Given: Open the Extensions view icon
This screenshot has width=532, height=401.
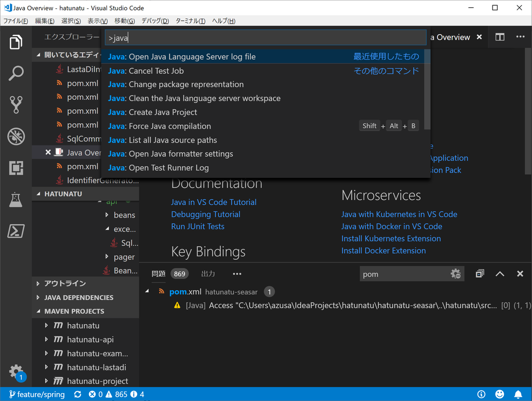Looking at the screenshot, I should coord(16,168).
